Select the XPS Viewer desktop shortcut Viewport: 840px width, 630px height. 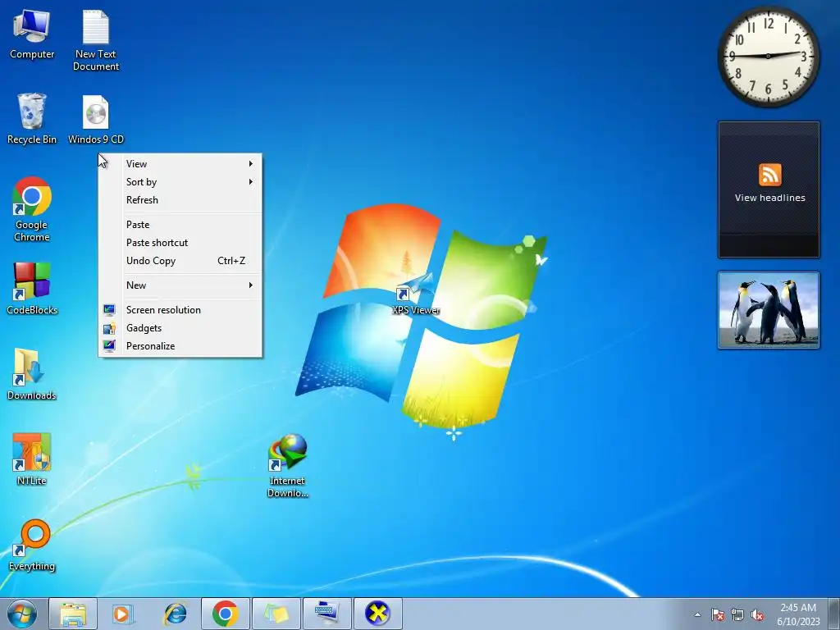pos(415,294)
